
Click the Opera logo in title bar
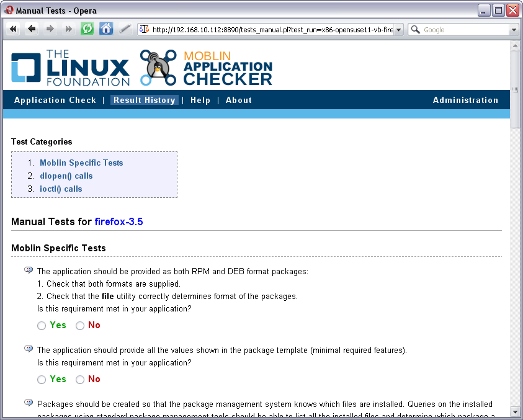(9, 11)
